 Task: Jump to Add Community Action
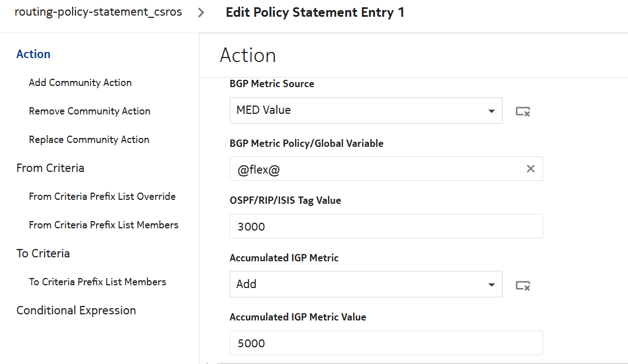click(x=80, y=83)
